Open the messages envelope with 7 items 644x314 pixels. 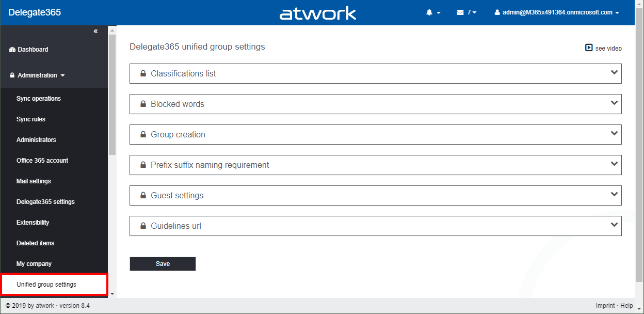466,12
